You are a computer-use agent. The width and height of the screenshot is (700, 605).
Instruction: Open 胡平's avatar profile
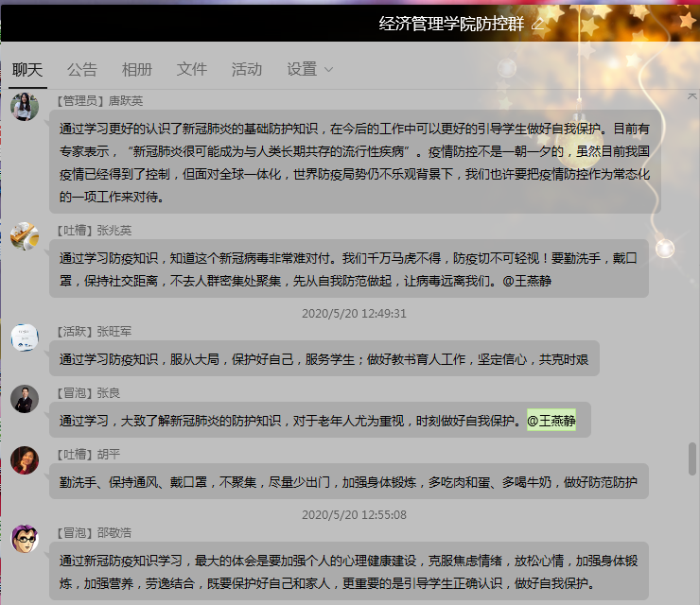click(x=25, y=460)
